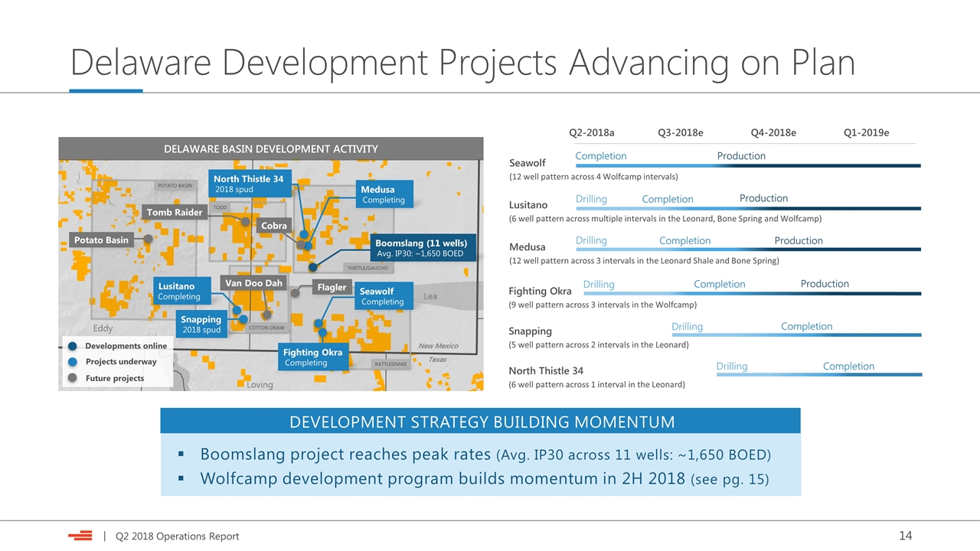
Task: Click the Tomb Raider map label
Action: click(x=175, y=212)
